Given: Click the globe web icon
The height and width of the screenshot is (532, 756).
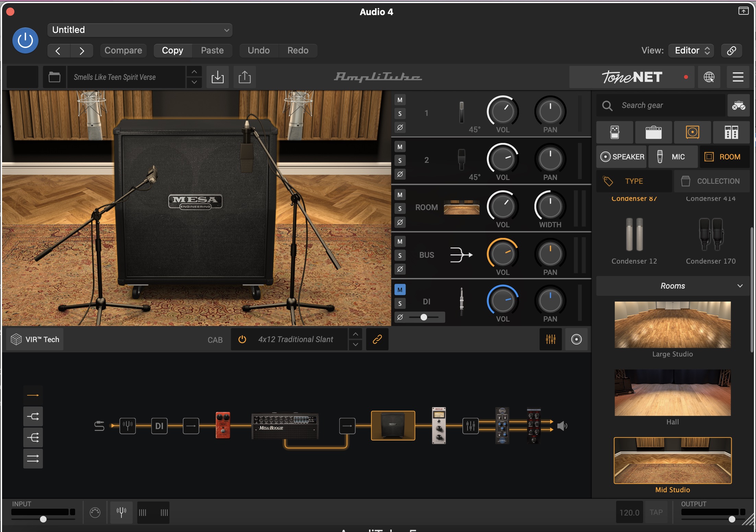Looking at the screenshot, I should point(709,77).
